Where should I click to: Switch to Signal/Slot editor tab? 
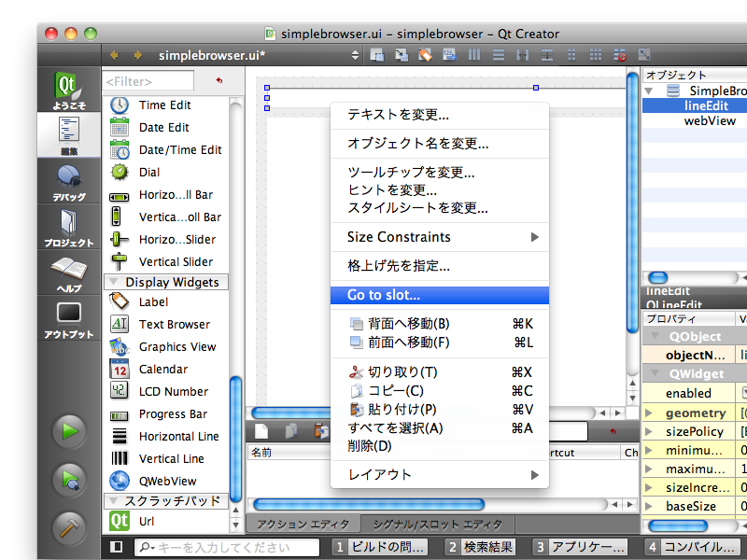436,524
